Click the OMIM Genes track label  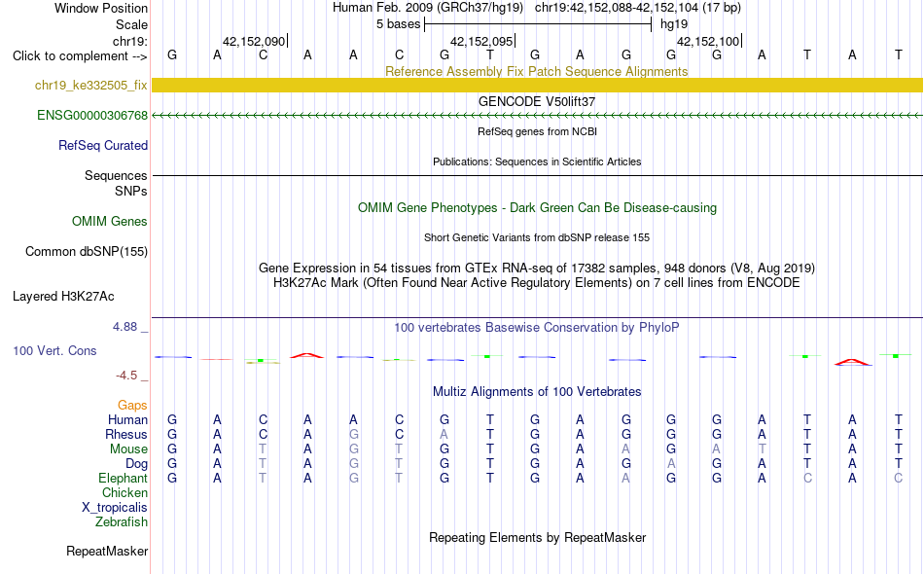click(110, 222)
